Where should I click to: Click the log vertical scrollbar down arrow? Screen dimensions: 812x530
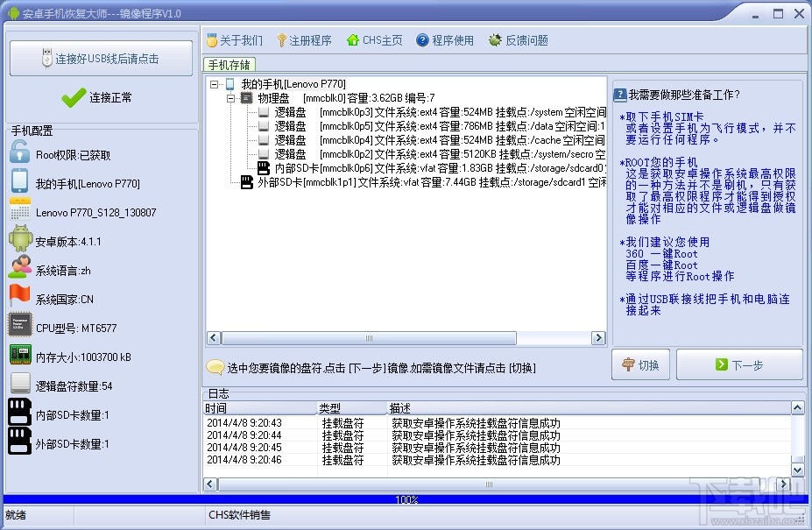(x=797, y=470)
